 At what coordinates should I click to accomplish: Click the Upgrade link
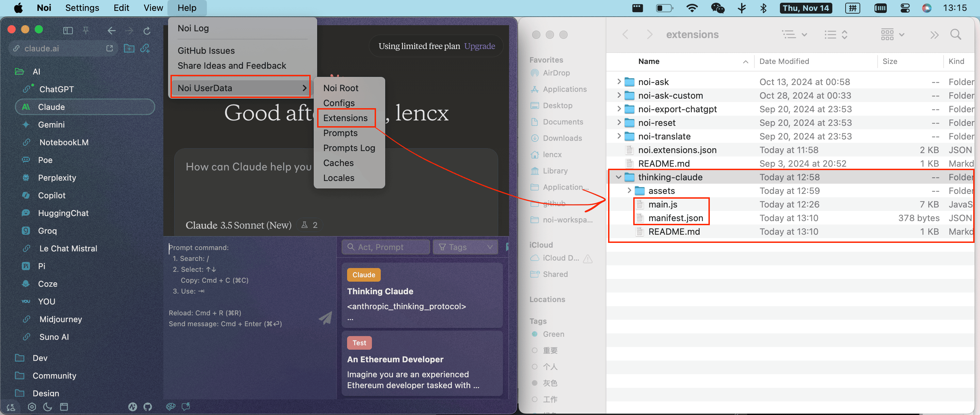479,46
